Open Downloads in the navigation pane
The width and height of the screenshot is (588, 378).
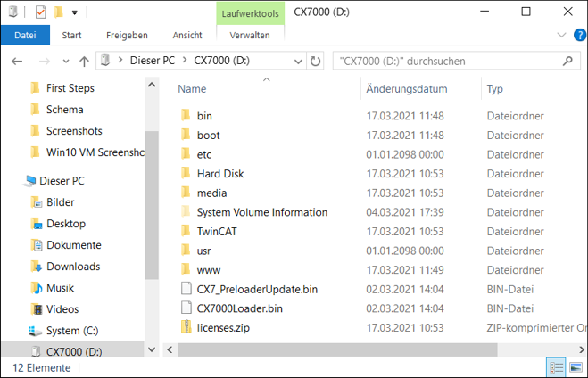tap(73, 267)
